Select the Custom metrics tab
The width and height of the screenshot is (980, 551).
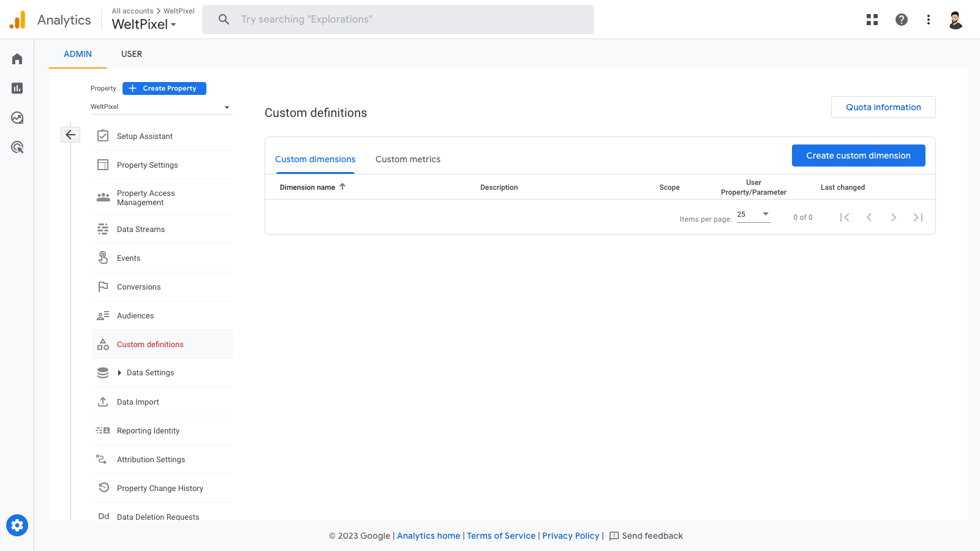click(408, 159)
